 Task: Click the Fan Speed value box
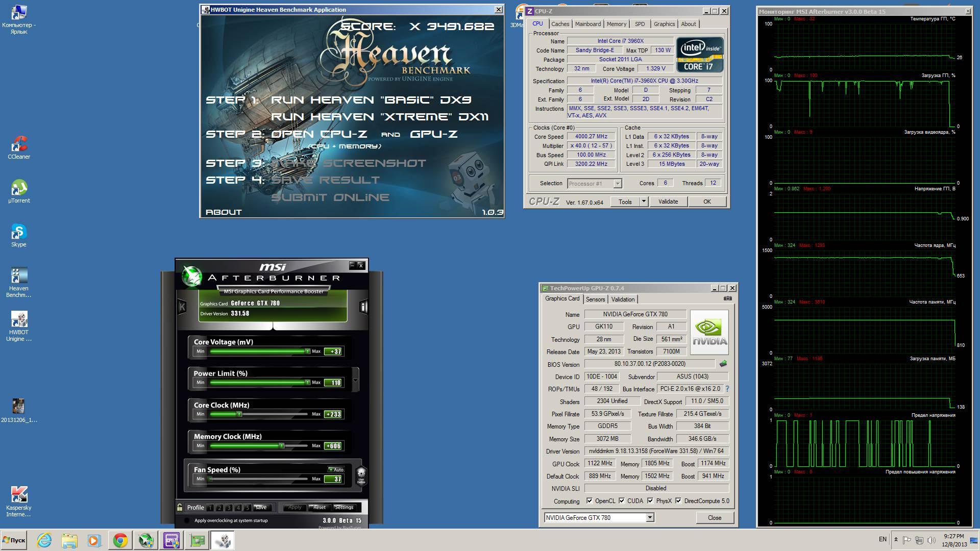[334, 479]
